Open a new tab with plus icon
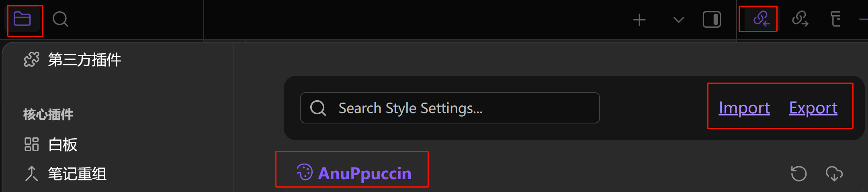Screen dimensions: 868x192 [639, 20]
